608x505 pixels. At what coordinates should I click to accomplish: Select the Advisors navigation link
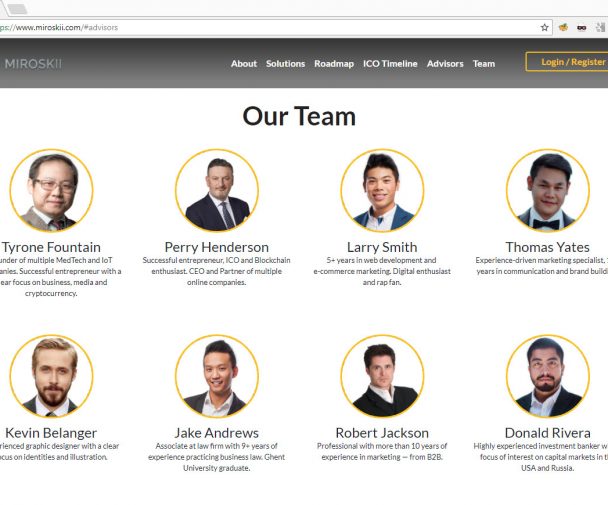point(445,64)
